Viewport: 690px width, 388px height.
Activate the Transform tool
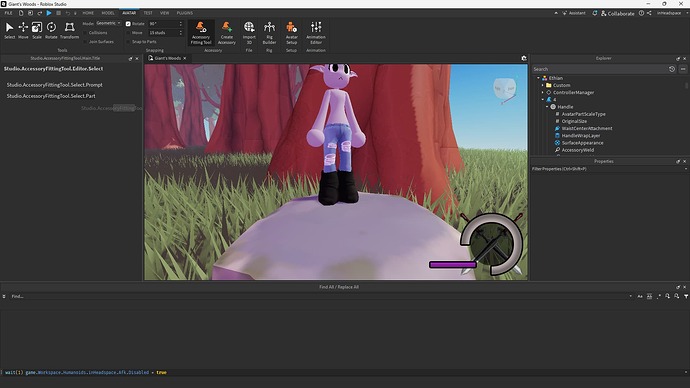[x=70, y=31]
